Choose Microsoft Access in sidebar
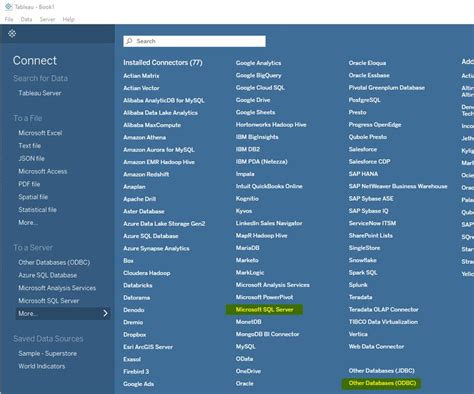474x394 pixels. 43,171
